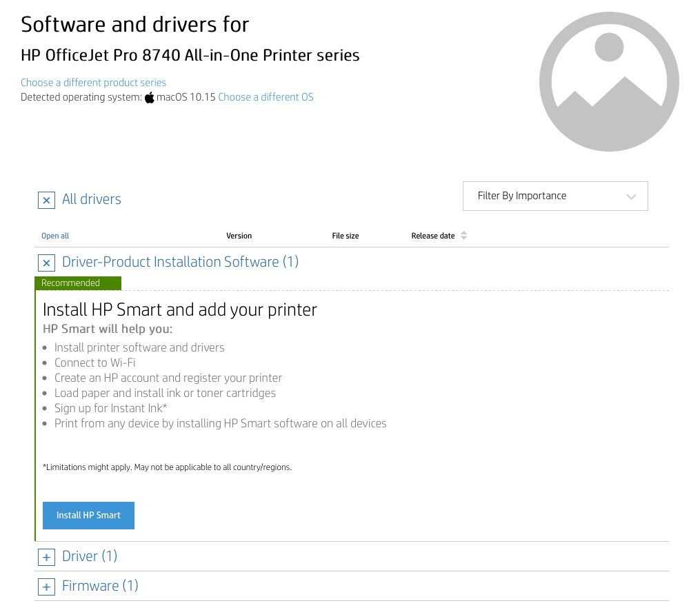This screenshot has height=610, width=700.
Task: Click 'macOS 10.15' detected OS text
Action: pos(186,96)
